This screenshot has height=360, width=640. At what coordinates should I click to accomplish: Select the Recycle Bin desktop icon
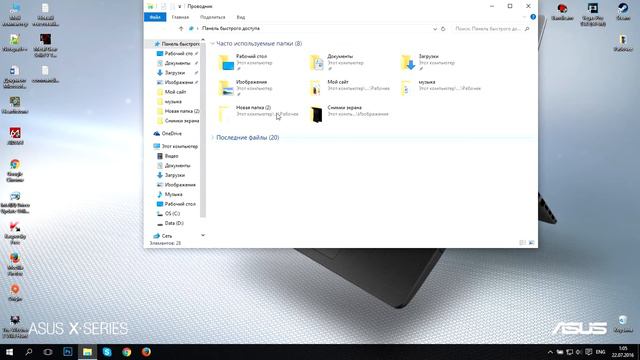(x=623, y=324)
